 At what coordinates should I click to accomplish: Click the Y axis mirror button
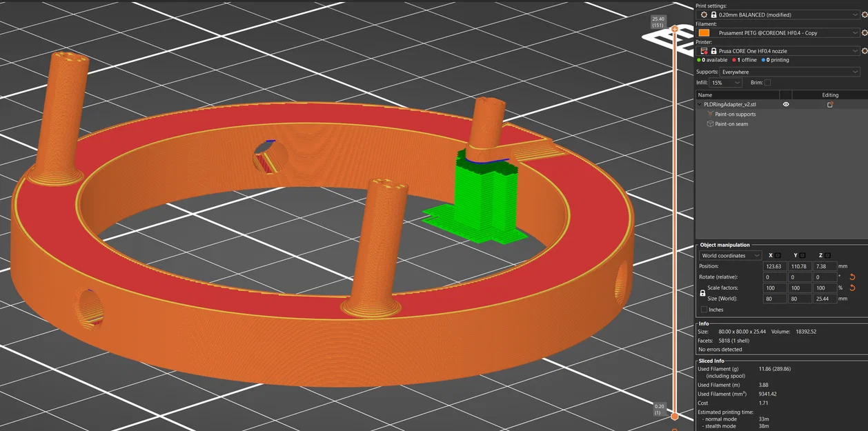click(x=802, y=256)
